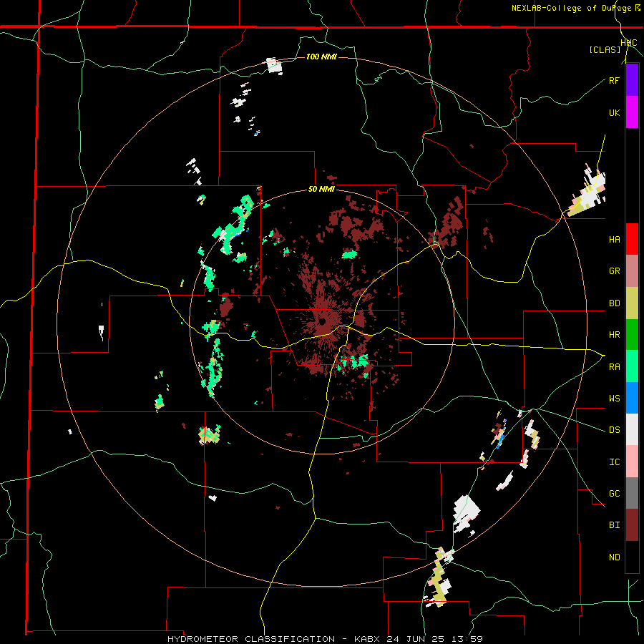Viewport: 644px width, 644px height.
Task: Click the HR dark green legend swatch
Action: (x=632, y=335)
